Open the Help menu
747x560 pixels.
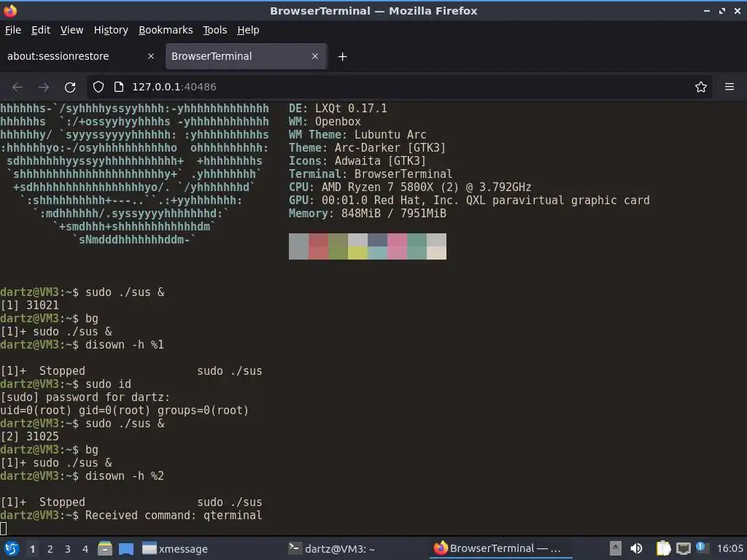[x=248, y=30]
